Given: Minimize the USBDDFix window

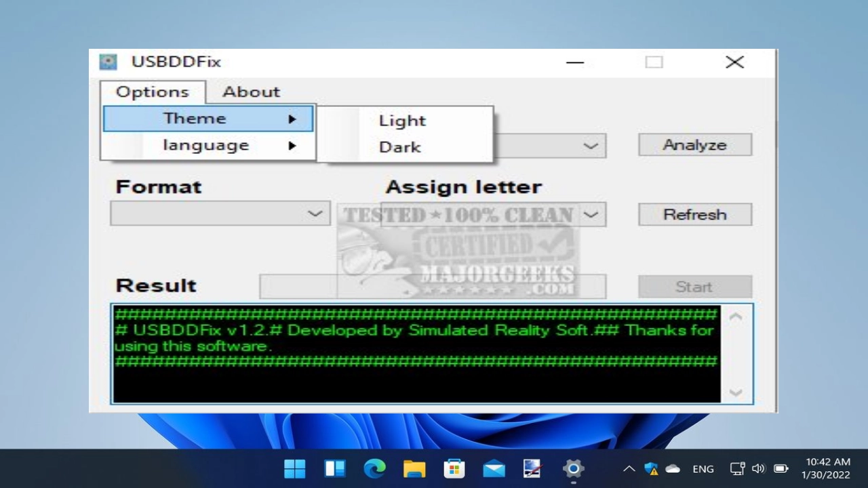Looking at the screenshot, I should click(x=575, y=62).
